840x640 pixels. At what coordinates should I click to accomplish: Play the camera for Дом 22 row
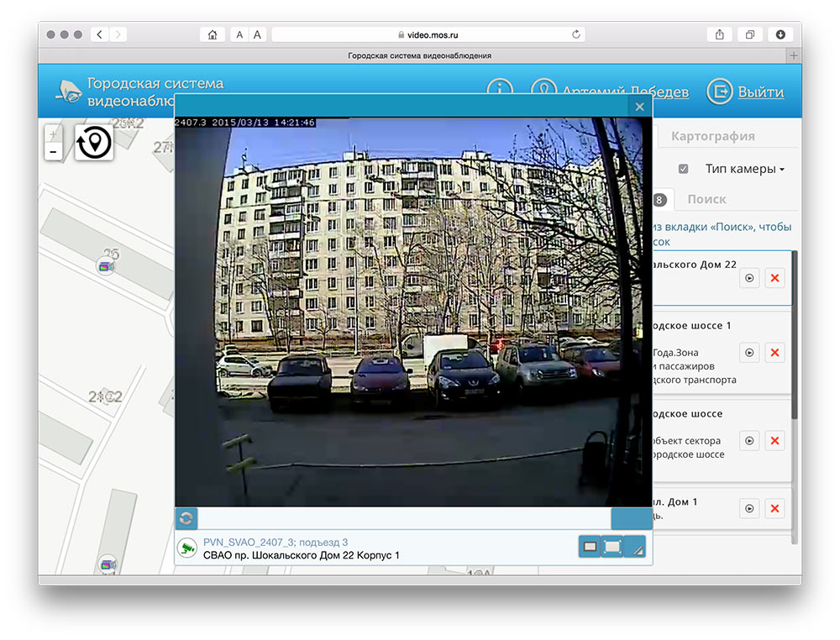[x=749, y=278]
